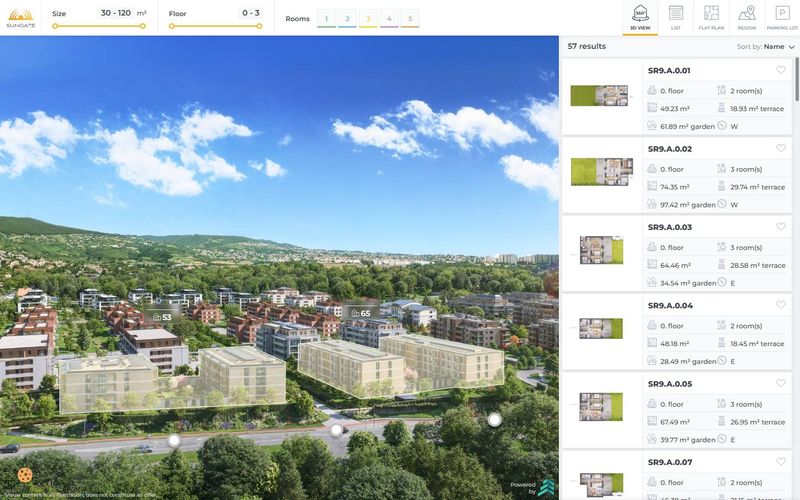Screen dimensions: 800x500
Task: Toggle the 5 rooms filter
Action: tap(410, 18)
